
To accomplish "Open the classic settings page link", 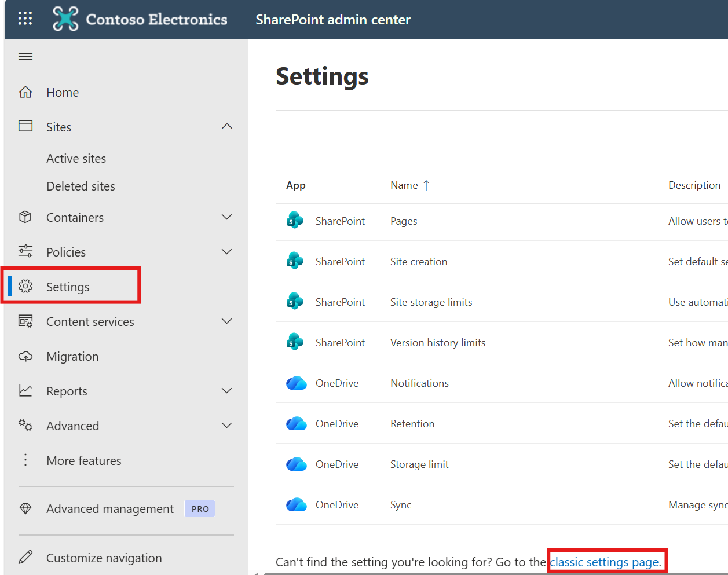I will (605, 562).
